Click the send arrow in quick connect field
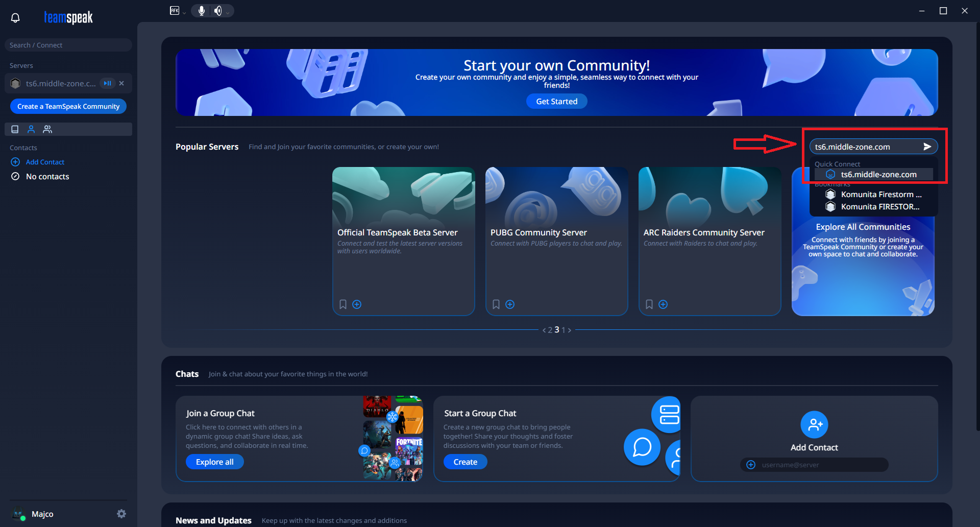980x527 pixels. (927, 147)
